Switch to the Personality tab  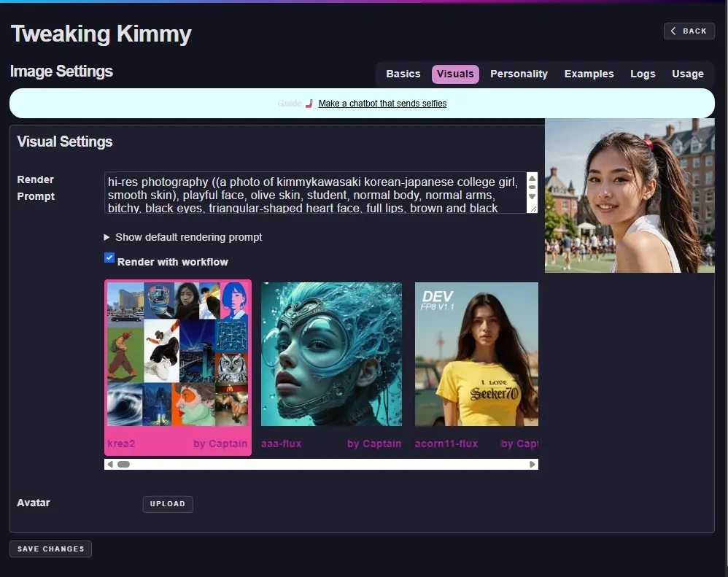[x=519, y=74]
